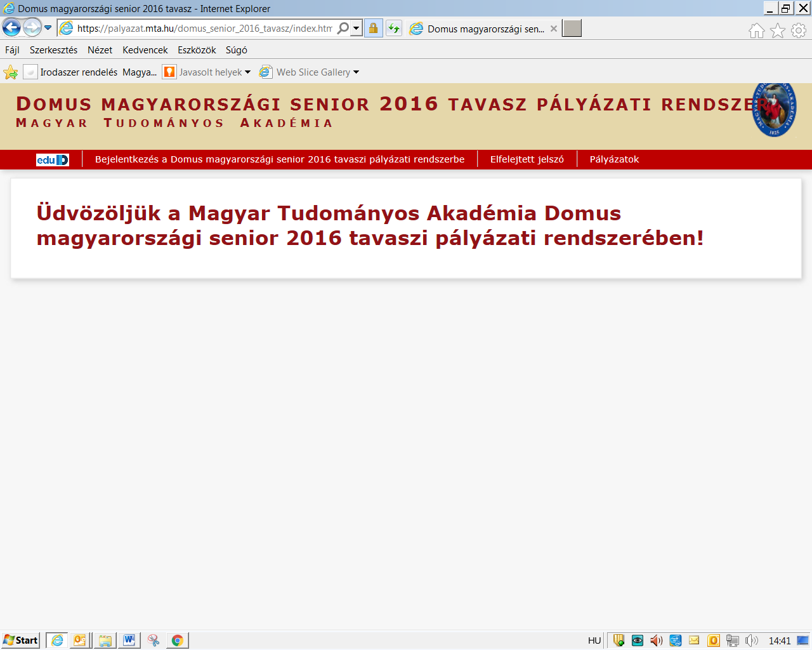The image size is (812, 650).
Task: Open the Favorites star icon
Action: pos(778,30)
